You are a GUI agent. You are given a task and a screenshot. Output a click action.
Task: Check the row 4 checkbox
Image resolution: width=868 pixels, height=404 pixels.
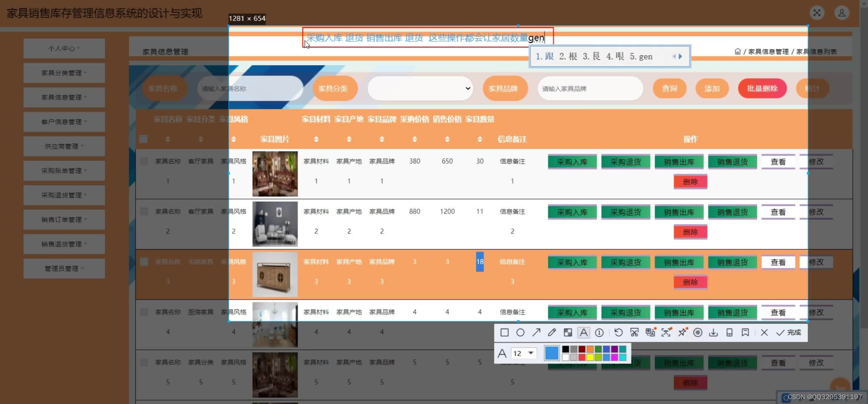tap(144, 312)
